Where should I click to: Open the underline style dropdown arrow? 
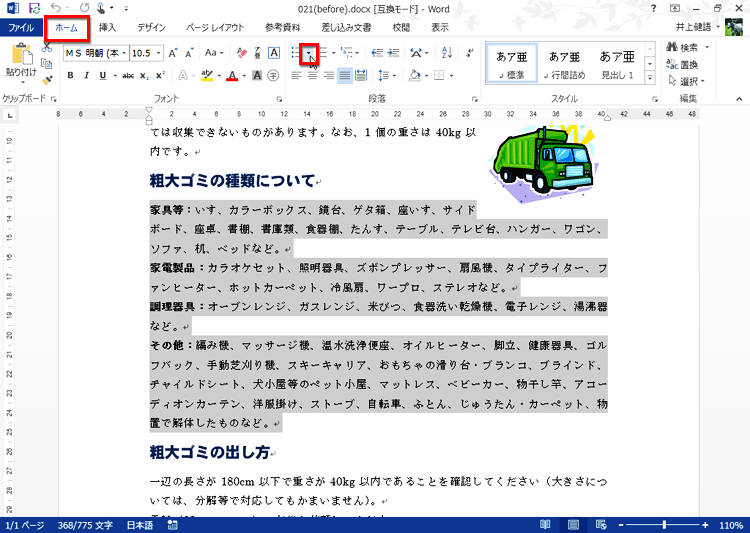tap(115, 76)
